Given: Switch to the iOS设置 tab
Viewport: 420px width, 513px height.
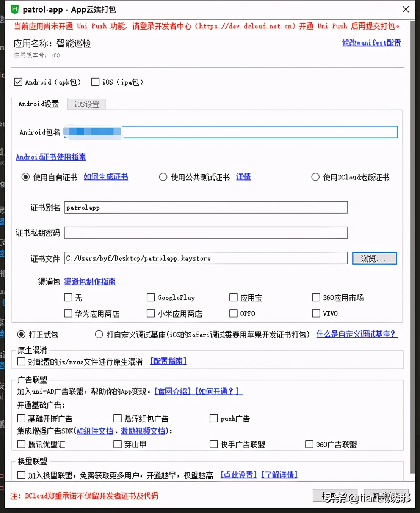Looking at the screenshot, I should pyautogui.click(x=87, y=104).
